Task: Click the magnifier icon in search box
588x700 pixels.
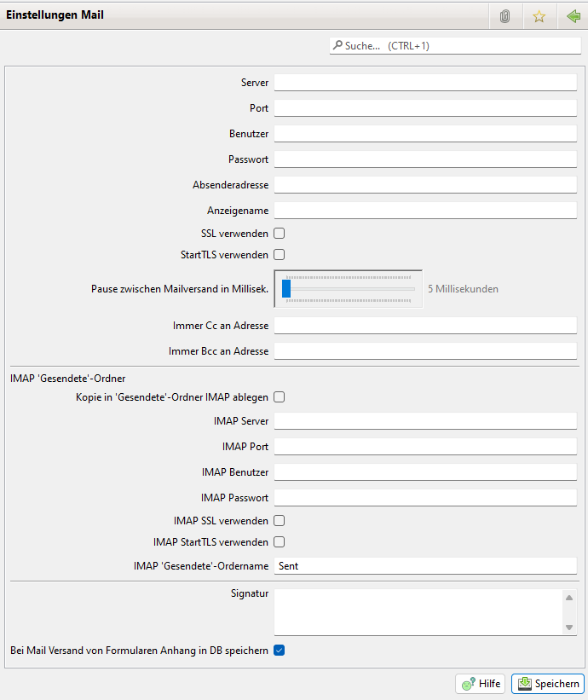Action: coord(337,46)
